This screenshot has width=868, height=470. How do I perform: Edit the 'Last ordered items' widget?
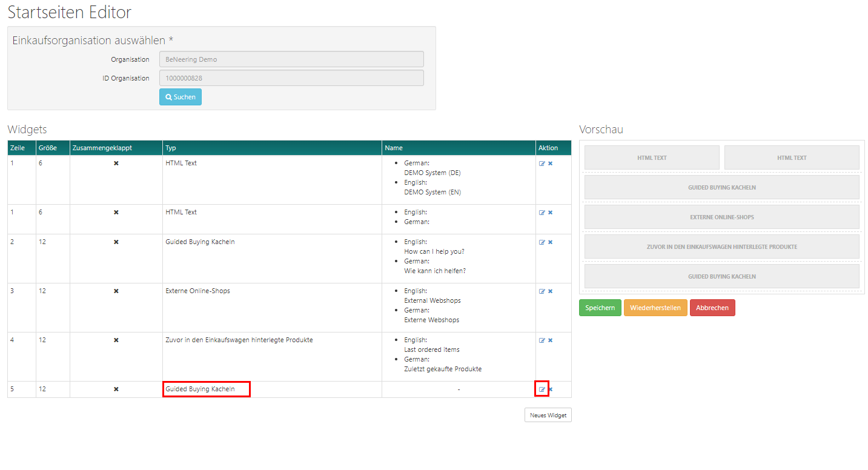click(x=542, y=340)
